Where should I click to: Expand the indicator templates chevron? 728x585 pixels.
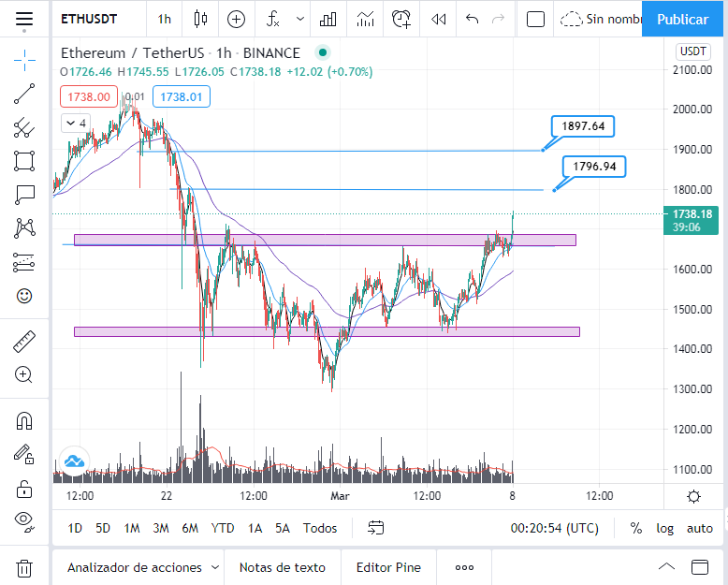click(300, 19)
